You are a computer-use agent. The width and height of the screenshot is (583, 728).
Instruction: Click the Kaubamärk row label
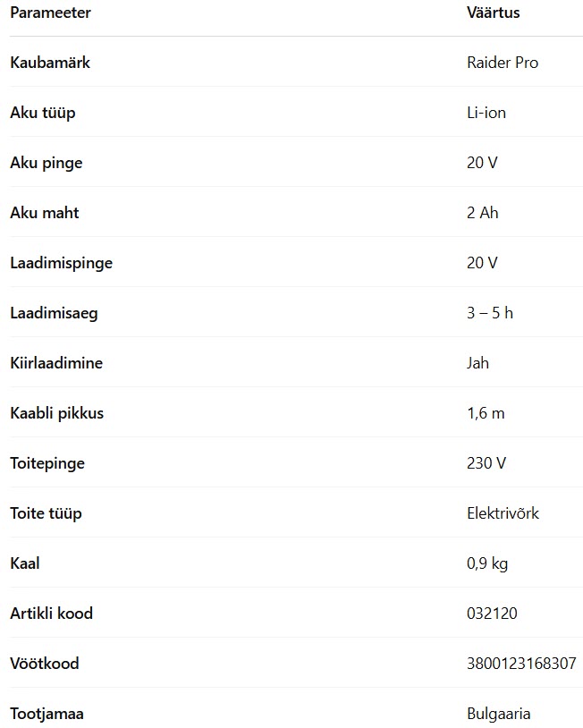(x=50, y=63)
